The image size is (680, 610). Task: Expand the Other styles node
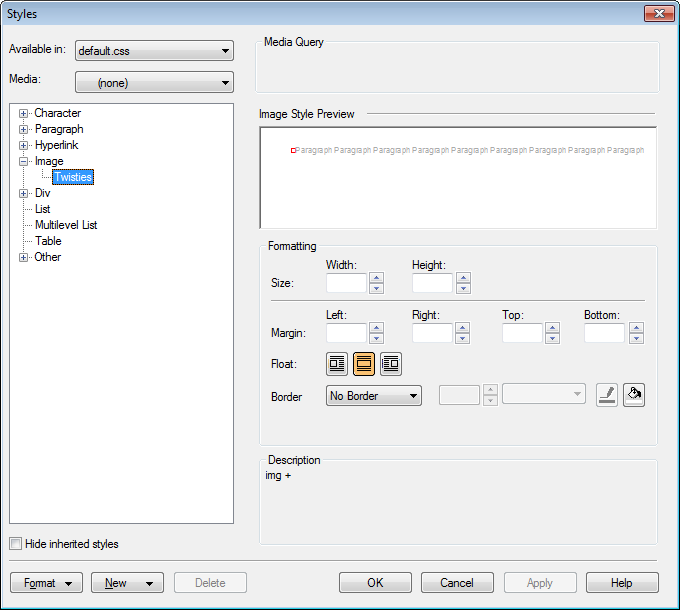pos(24,257)
